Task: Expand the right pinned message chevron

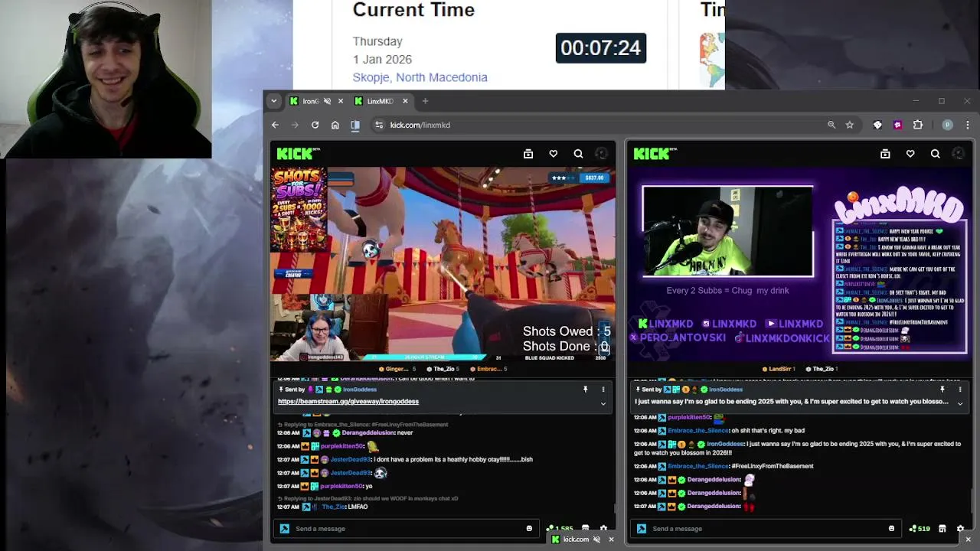Action: [960, 403]
